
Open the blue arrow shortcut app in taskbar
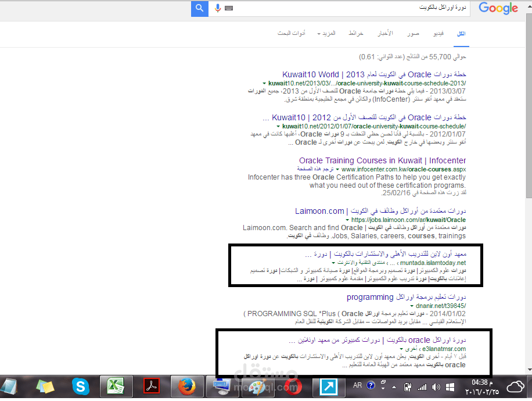tap(328, 386)
